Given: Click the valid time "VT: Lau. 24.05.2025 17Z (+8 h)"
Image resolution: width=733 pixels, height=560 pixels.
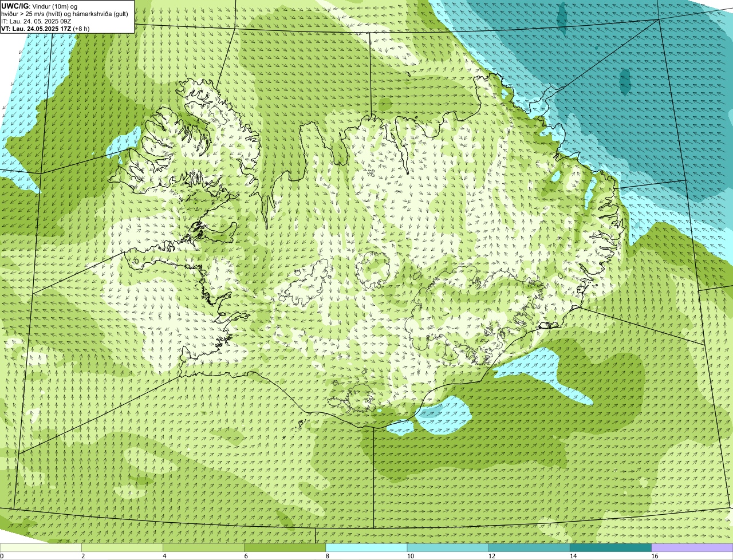Looking at the screenshot, I should (x=45, y=29).
